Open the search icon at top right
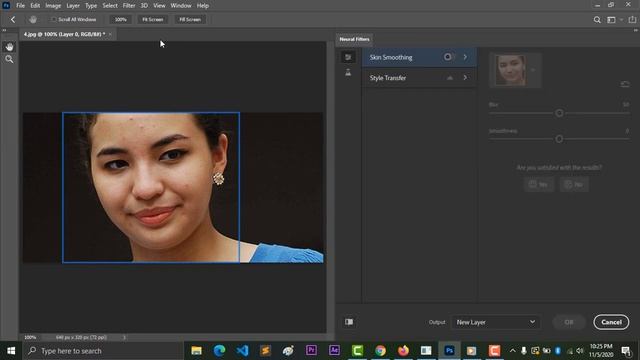The image size is (640, 360). click(597, 20)
